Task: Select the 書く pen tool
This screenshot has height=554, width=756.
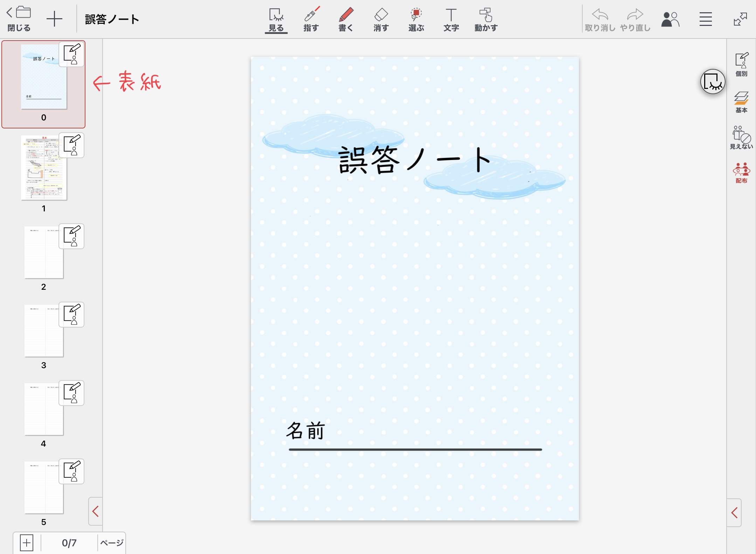Action: click(346, 19)
